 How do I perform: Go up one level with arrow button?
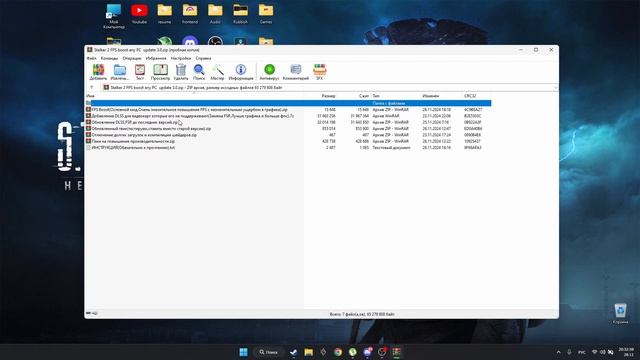pyautogui.click(x=92, y=87)
